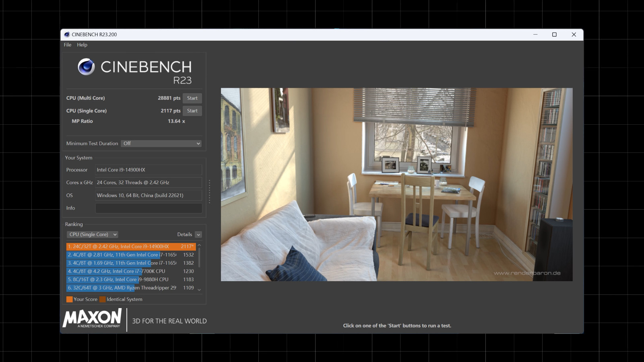Open the File menu
The image size is (644, 362).
pyautogui.click(x=68, y=45)
